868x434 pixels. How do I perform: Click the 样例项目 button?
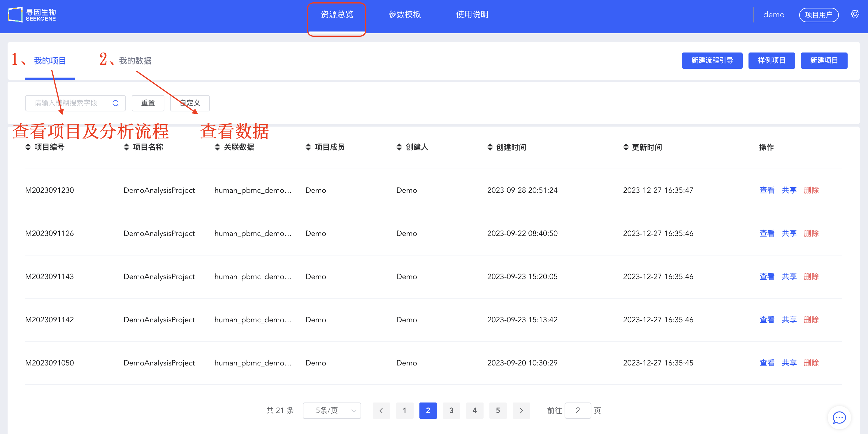772,60
